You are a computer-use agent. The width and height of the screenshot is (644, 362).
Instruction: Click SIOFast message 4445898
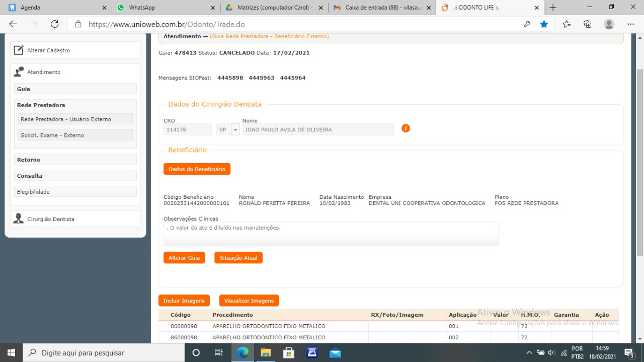pyautogui.click(x=230, y=78)
